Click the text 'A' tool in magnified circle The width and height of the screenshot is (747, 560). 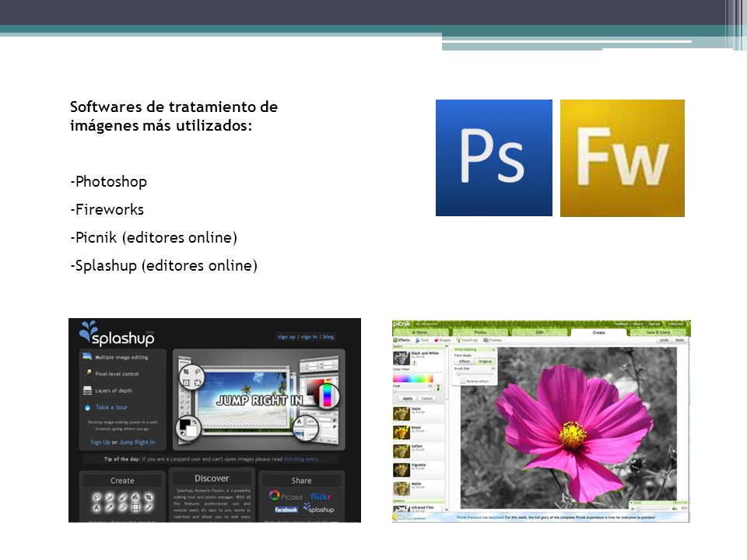pos(299,422)
